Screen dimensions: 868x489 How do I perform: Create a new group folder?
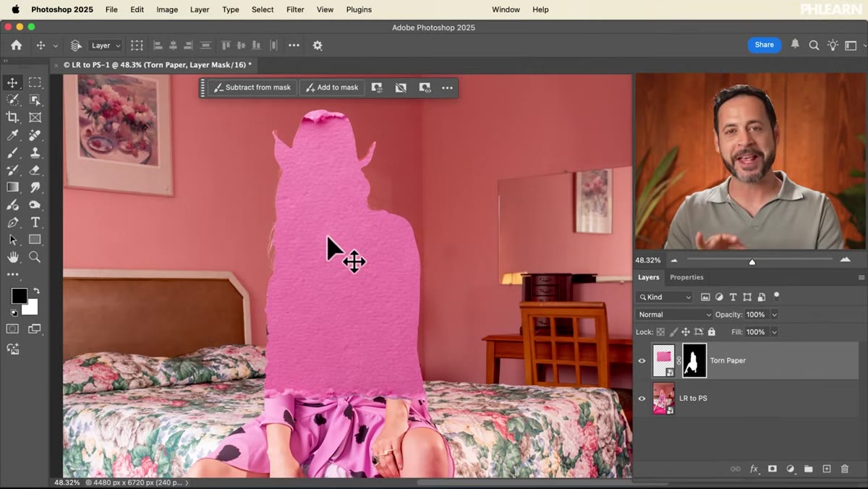tap(809, 469)
